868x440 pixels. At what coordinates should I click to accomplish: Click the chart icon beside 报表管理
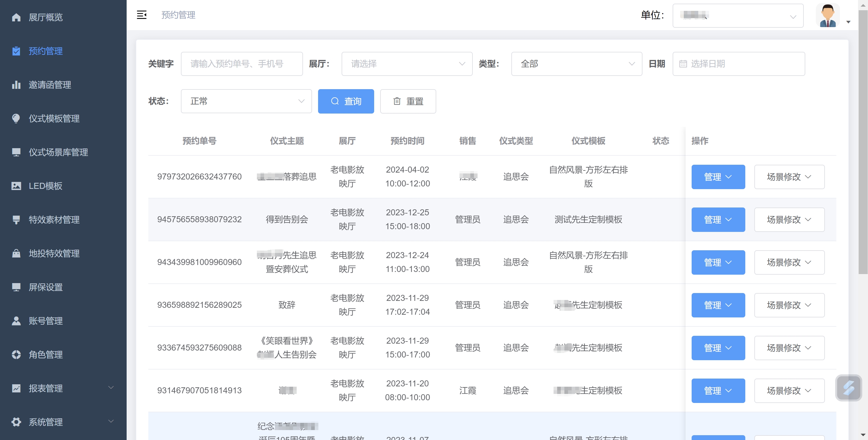pos(16,388)
